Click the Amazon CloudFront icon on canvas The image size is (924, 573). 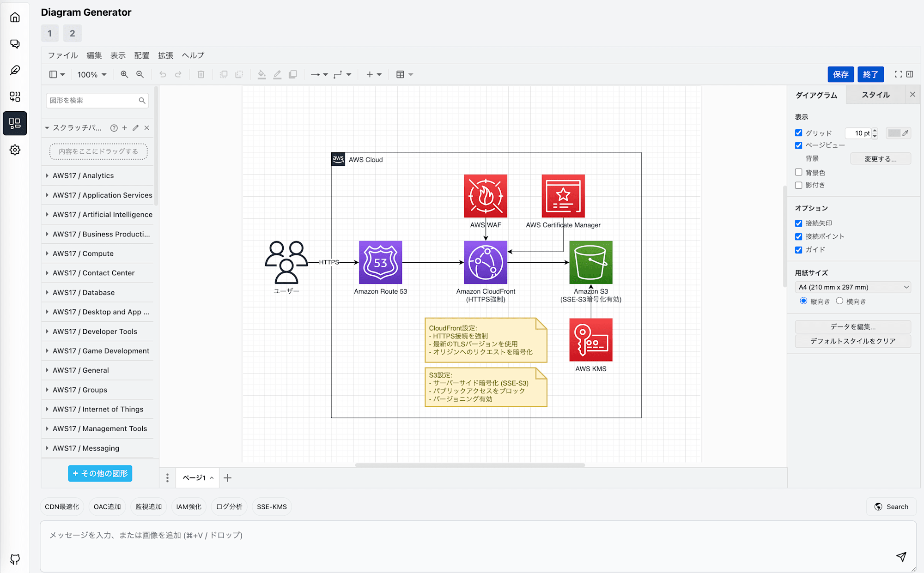click(x=486, y=262)
